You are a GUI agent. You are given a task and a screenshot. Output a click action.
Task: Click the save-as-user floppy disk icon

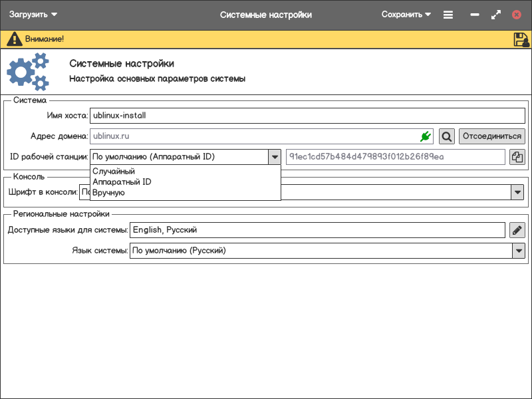pyautogui.click(x=521, y=39)
